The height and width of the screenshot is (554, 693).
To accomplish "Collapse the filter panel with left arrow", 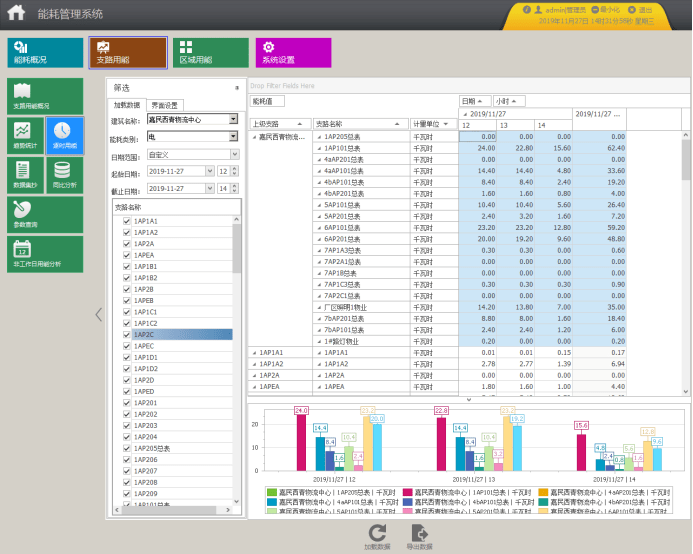I will (99, 314).
